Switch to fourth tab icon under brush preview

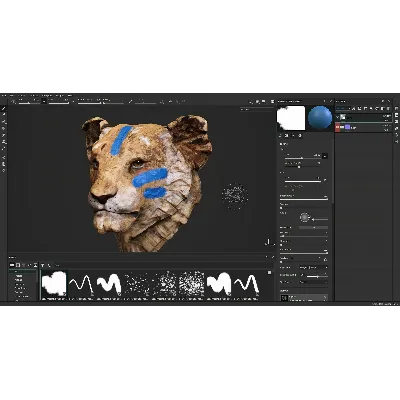pos(300,136)
